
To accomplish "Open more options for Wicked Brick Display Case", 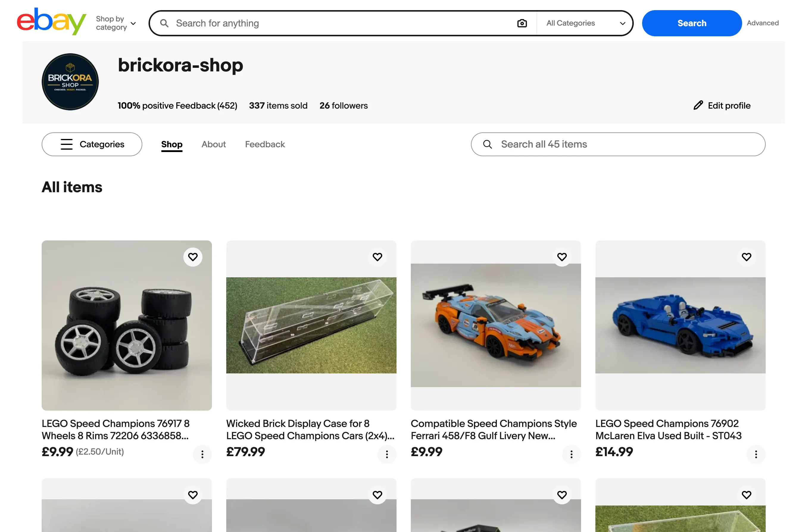I will click(x=387, y=454).
